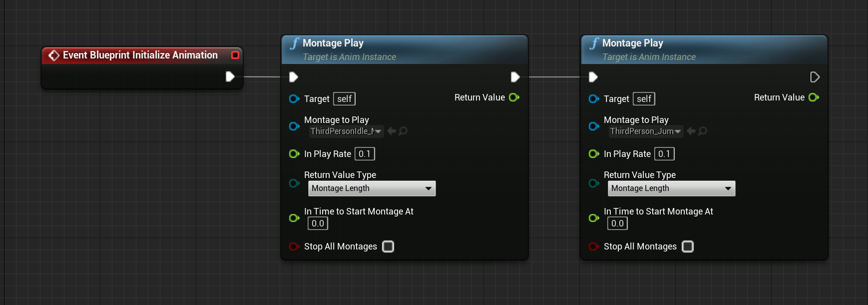Enable Stop All Montages checkbox on first node
This screenshot has height=305, width=868.
(388, 246)
